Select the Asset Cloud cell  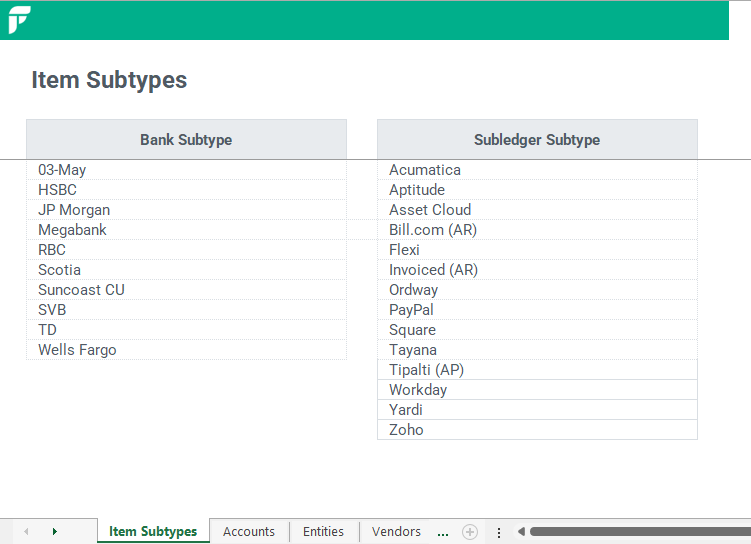click(537, 210)
